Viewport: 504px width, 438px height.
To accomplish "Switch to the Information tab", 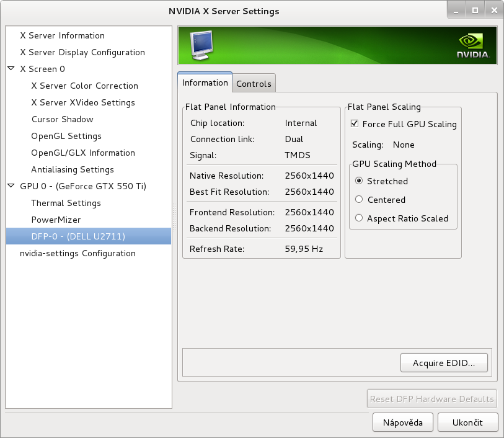I will [x=205, y=83].
